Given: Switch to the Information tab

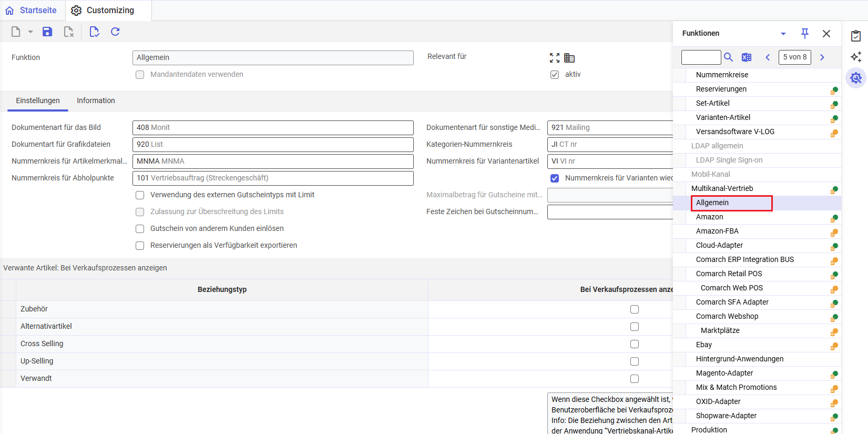Looking at the screenshot, I should (96, 100).
